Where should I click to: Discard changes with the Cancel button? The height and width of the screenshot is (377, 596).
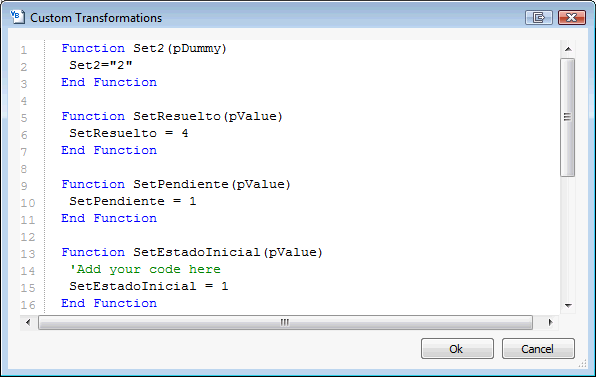(538, 348)
